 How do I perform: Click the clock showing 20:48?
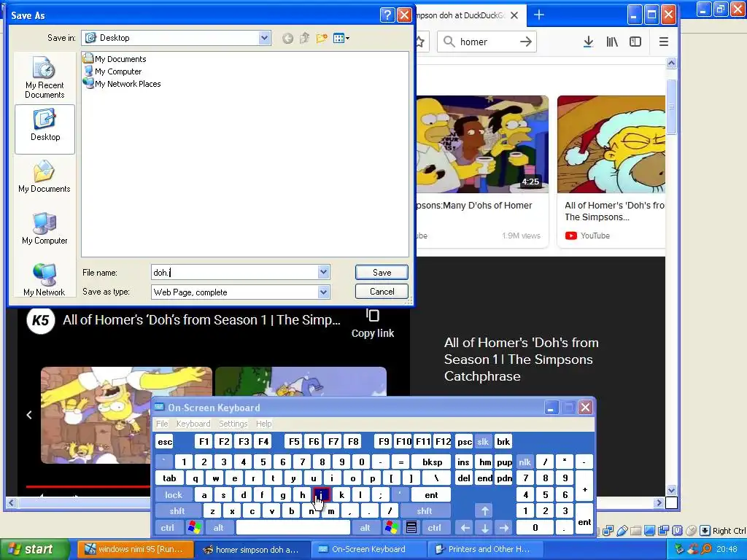[x=727, y=550]
